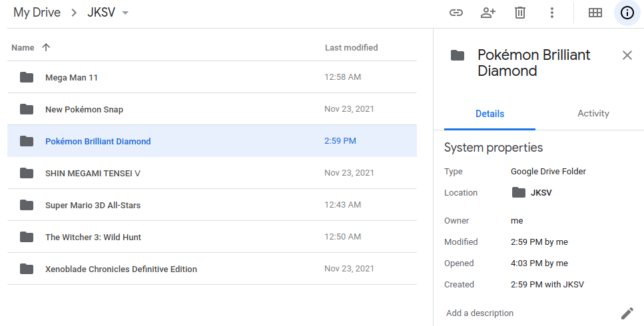Viewport: 644px width, 326px height.
Task: Click the Add a description field
Action: point(480,313)
